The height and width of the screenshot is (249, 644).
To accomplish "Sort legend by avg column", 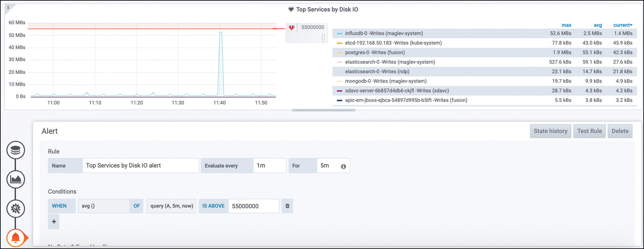I will tap(597, 25).
